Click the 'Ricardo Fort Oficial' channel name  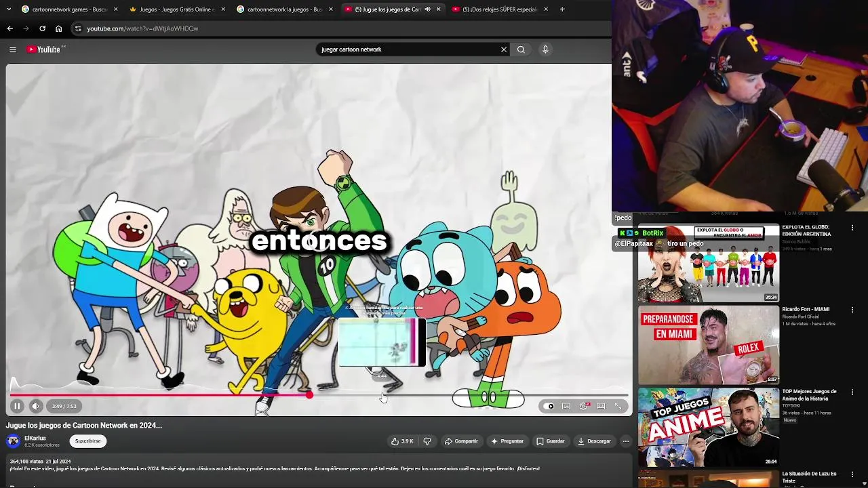(801, 317)
